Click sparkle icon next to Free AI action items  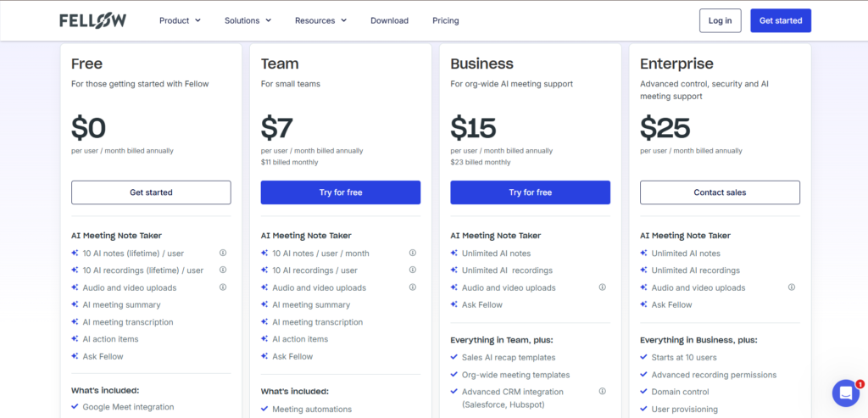coord(75,339)
